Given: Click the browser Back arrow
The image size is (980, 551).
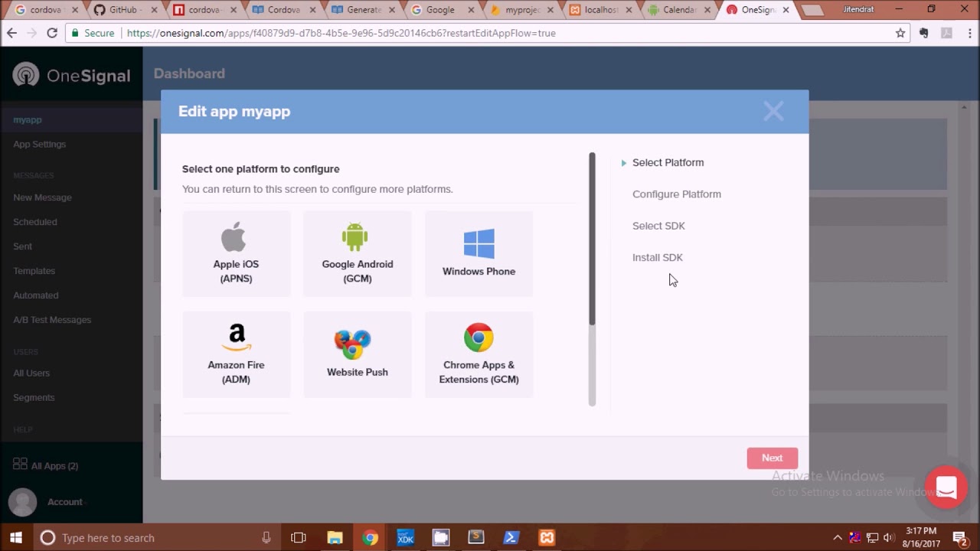Looking at the screenshot, I should coord(11,33).
